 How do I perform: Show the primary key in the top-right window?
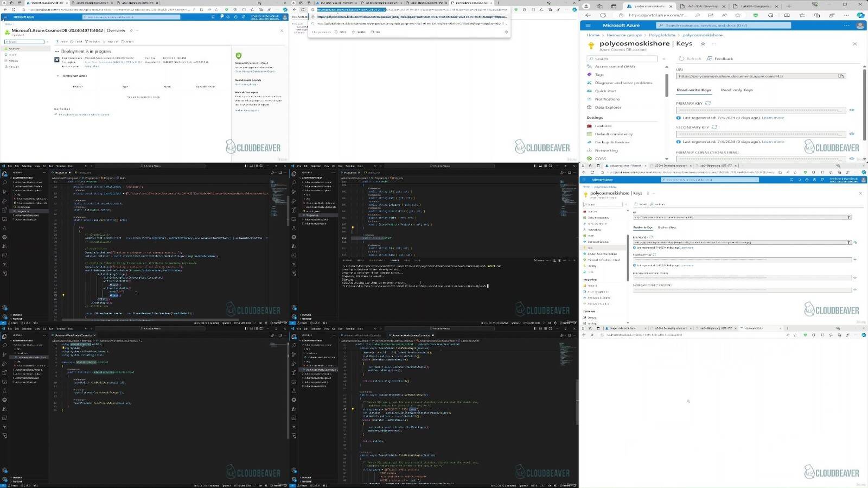[x=852, y=110]
